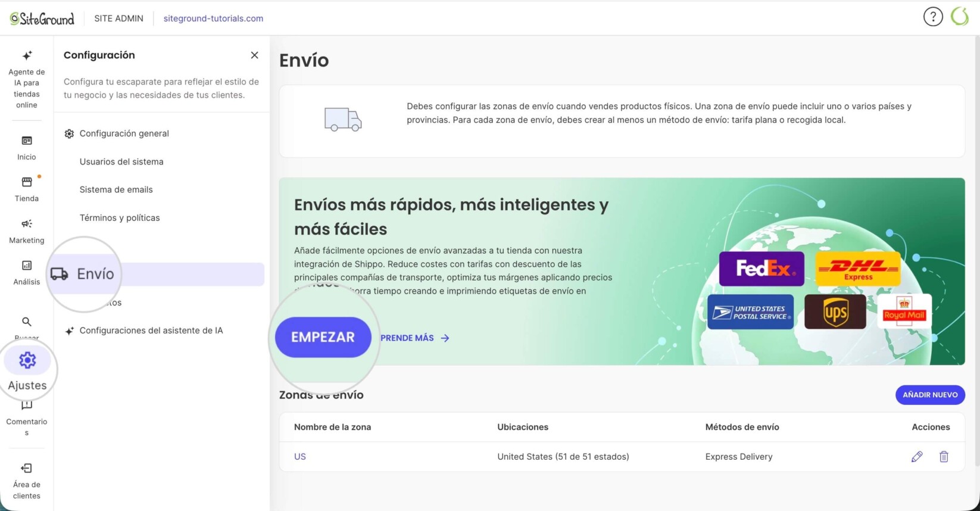Select Términos y políticas
This screenshot has height=511, width=980.
[x=120, y=217]
